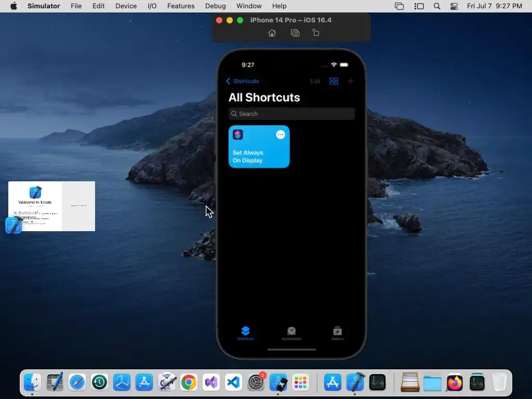Open the file drawer stack in the dock

point(410,382)
